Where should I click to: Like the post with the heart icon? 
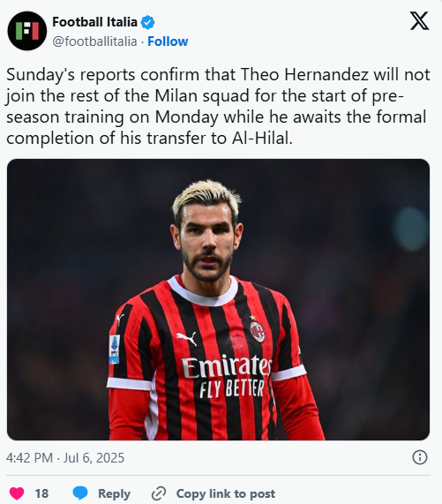pos(17,493)
